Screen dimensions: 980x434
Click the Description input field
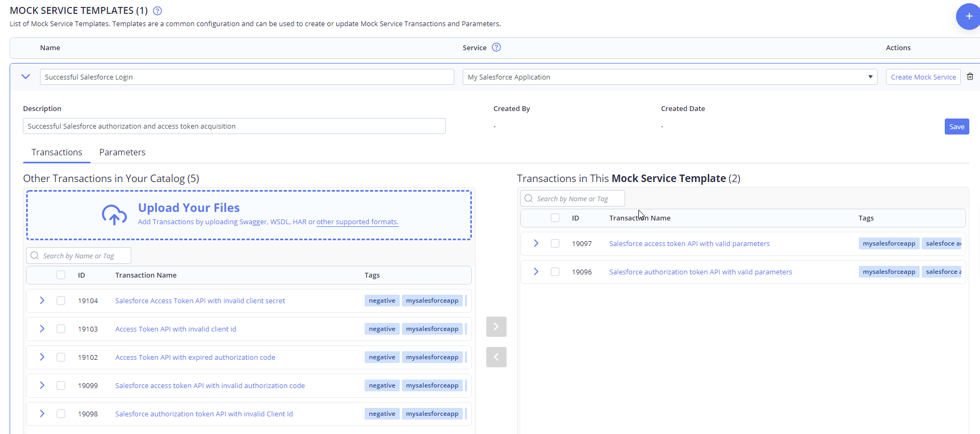point(234,126)
